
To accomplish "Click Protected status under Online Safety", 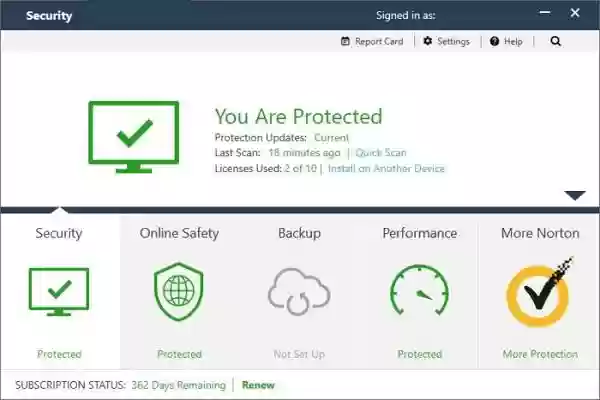I will coord(179,354).
